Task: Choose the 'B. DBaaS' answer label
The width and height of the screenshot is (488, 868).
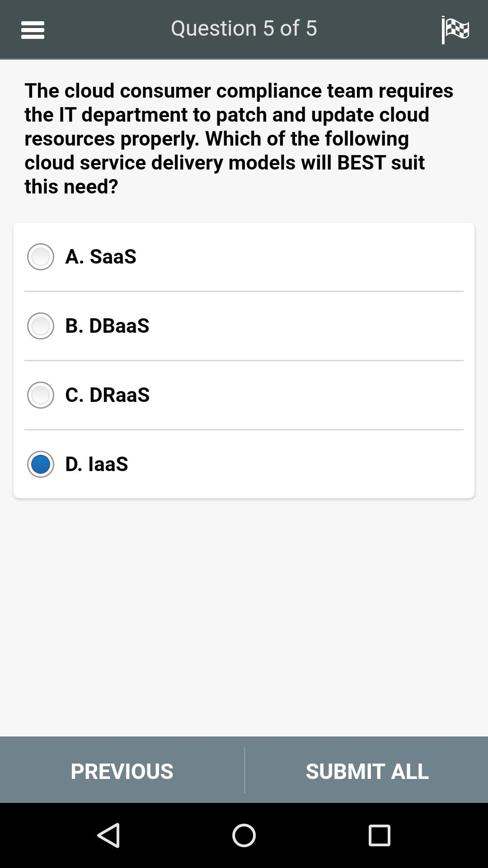Action: [x=107, y=326]
